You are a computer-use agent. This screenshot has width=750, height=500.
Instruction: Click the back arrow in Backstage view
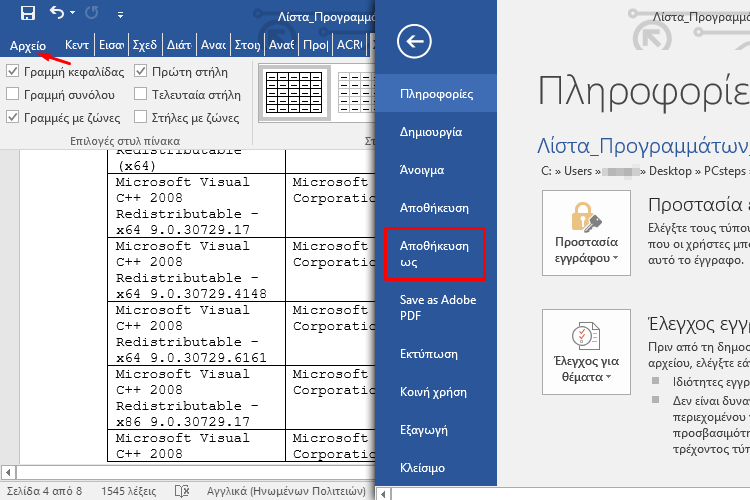414,42
